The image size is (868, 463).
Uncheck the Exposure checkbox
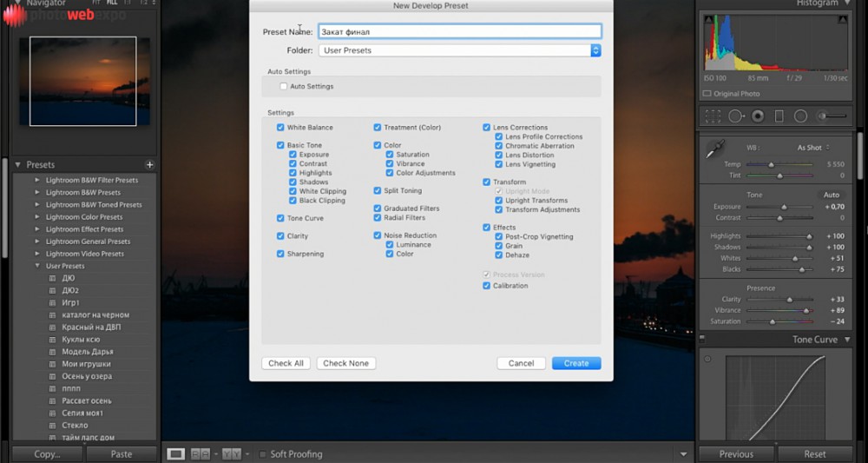(x=293, y=155)
